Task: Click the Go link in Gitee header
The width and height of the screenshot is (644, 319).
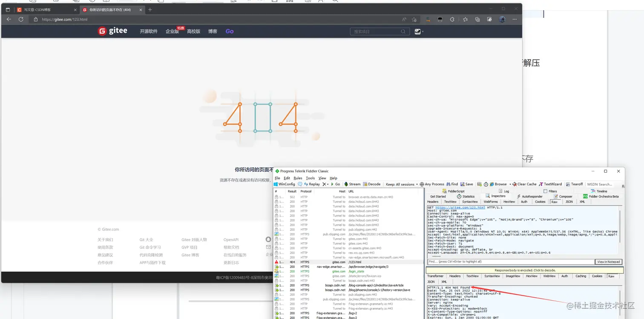Action: tap(230, 31)
